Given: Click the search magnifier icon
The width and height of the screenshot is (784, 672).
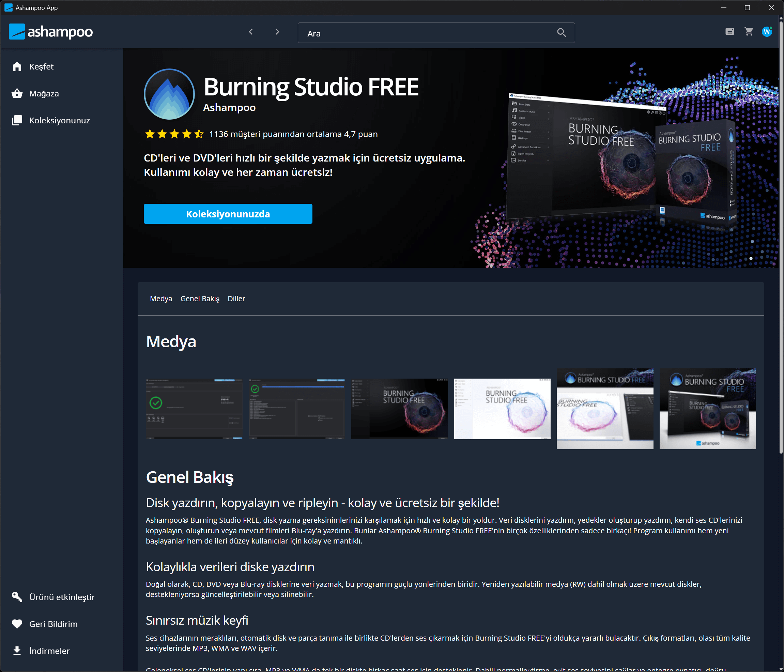Looking at the screenshot, I should pyautogui.click(x=562, y=33).
